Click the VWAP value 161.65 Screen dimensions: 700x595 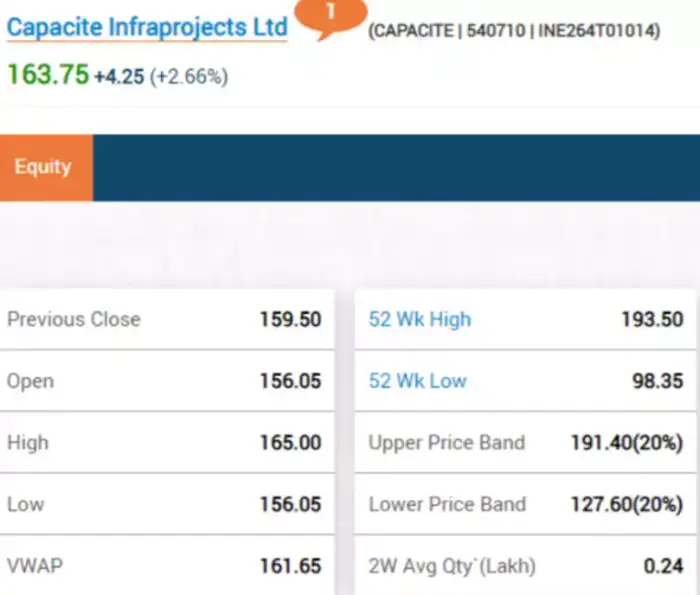(290, 566)
